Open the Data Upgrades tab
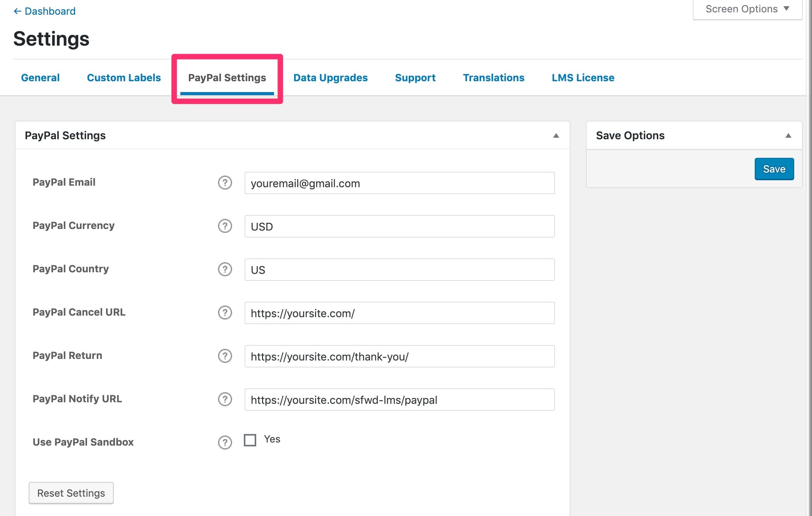 [x=331, y=78]
